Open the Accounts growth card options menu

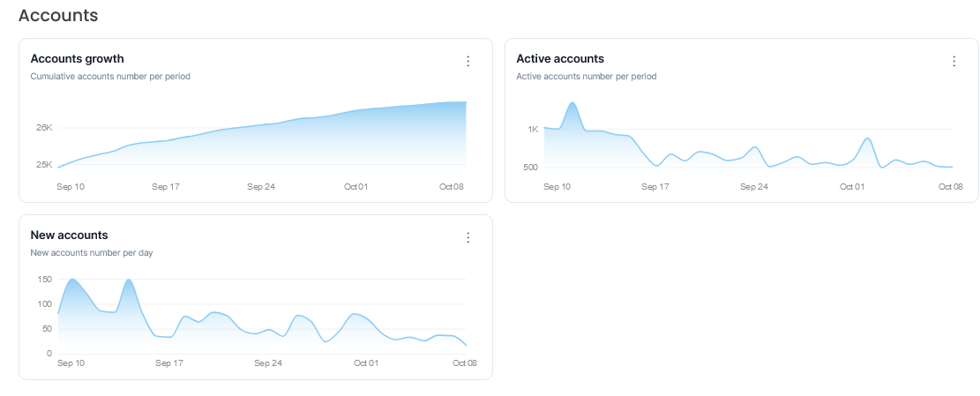(468, 62)
